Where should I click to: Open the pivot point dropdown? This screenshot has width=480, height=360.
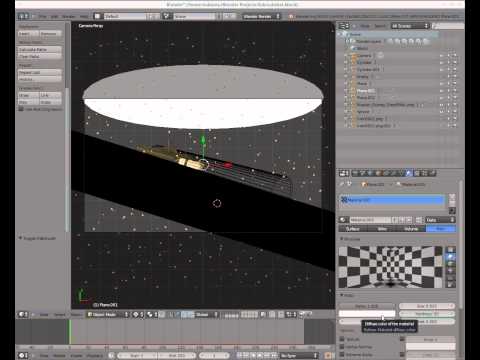[x=151, y=314]
